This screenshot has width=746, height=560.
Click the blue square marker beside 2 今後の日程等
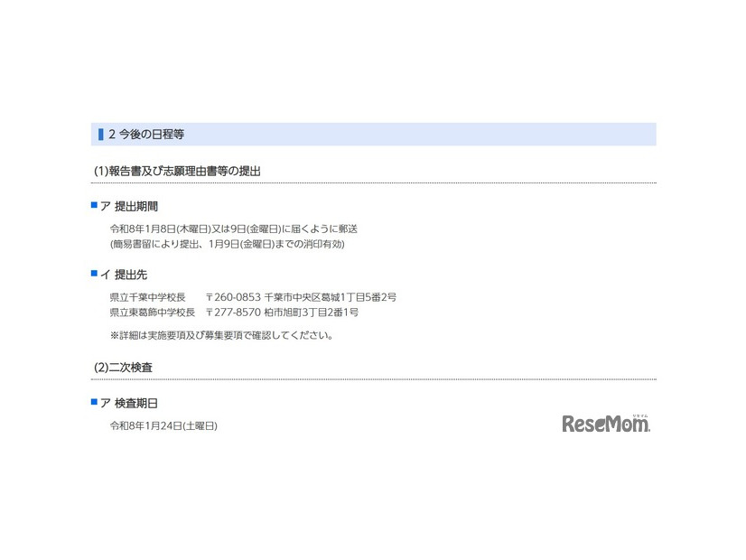click(x=101, y=134)
